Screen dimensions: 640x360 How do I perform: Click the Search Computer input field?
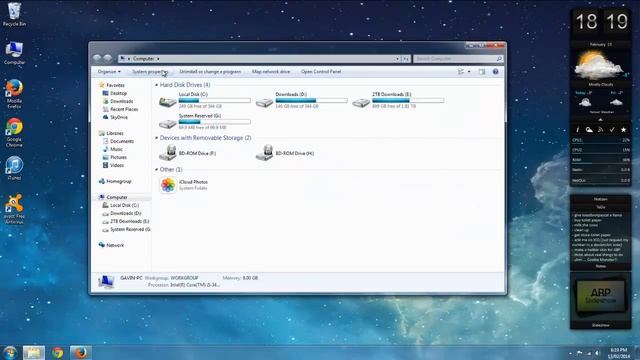[458, 59]
